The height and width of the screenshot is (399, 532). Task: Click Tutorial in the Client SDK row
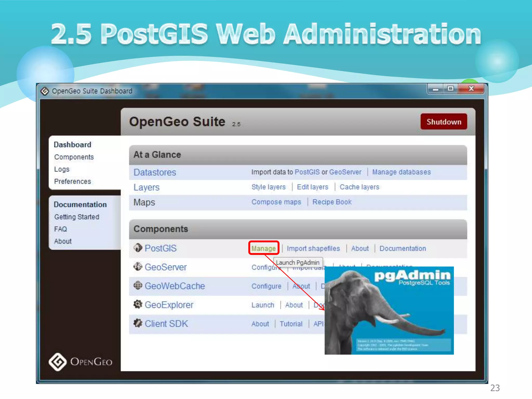pos(291,324)
